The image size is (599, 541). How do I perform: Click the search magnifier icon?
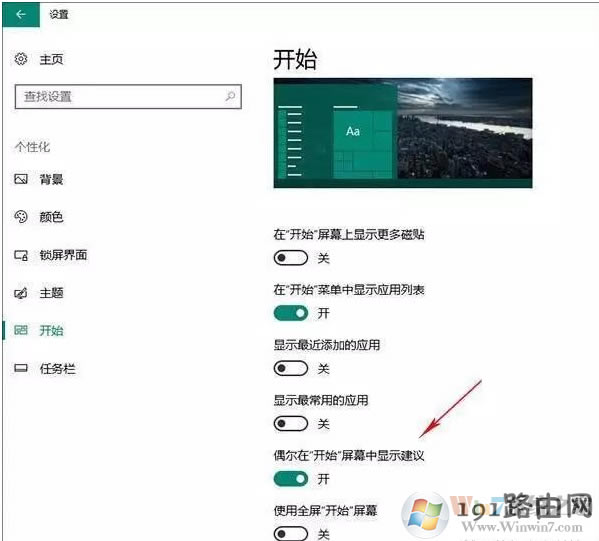(x=230, y=96)
